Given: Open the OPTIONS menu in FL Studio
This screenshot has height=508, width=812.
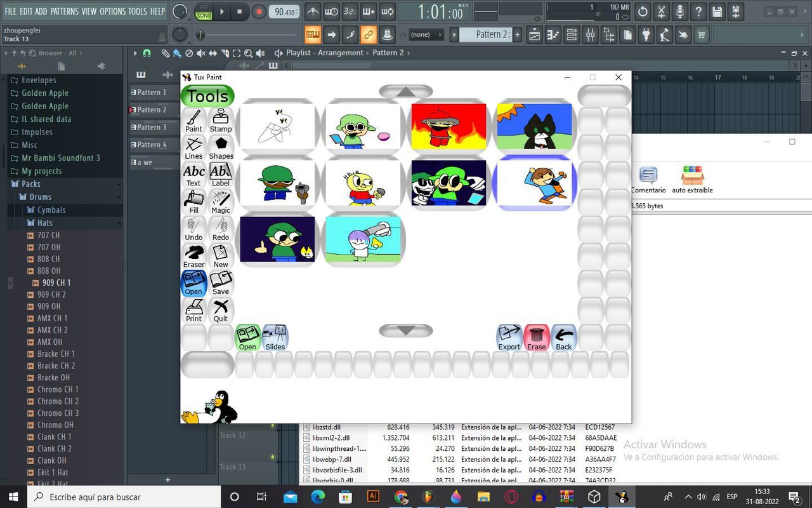Looking at the screenshot, I should [x=113, y=11].
